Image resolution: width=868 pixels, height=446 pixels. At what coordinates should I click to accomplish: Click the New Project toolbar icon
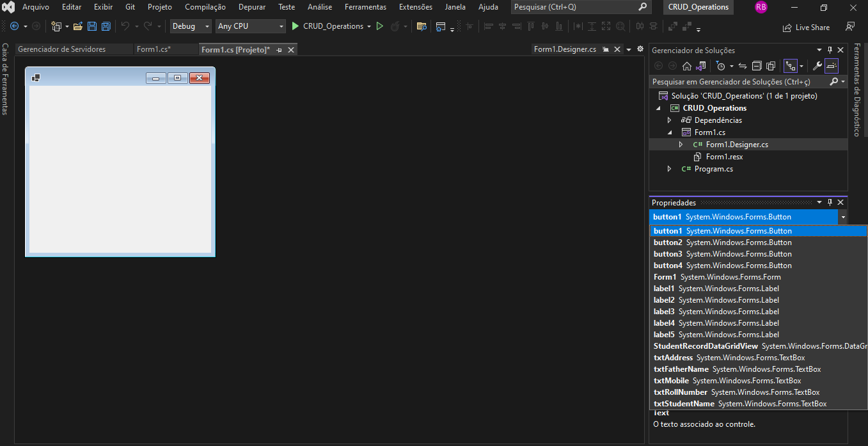(x=56, y=26)
